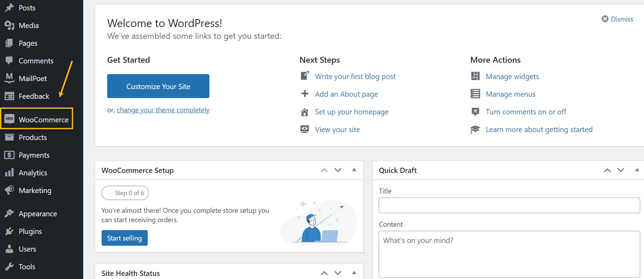Click the list icon beside Manage menus

click(x=475, y=94)
